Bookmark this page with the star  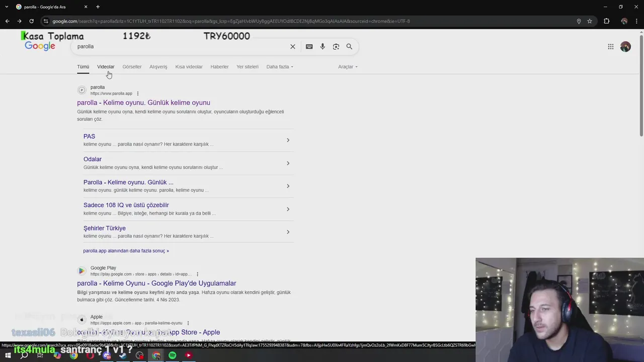tap(590, 21)
